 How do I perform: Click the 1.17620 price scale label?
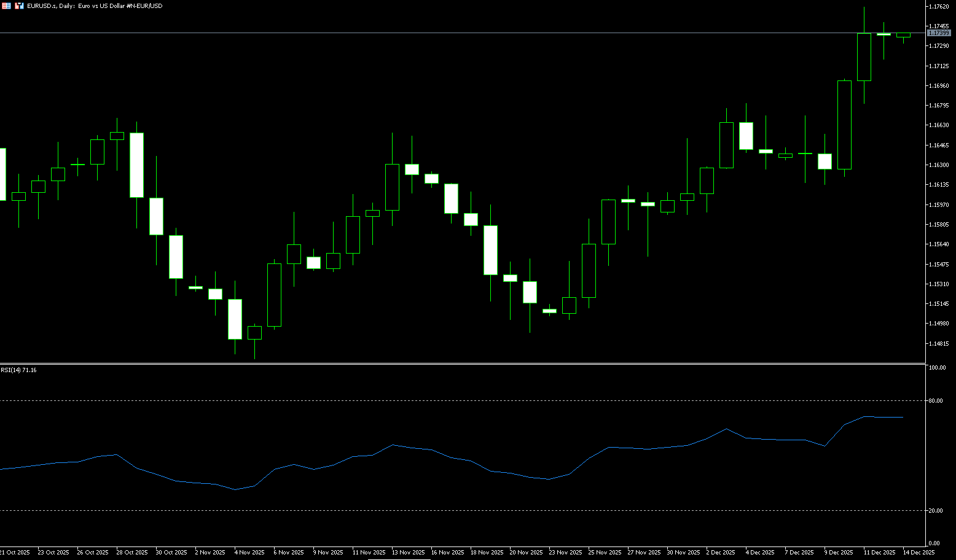tap(939, 6)
